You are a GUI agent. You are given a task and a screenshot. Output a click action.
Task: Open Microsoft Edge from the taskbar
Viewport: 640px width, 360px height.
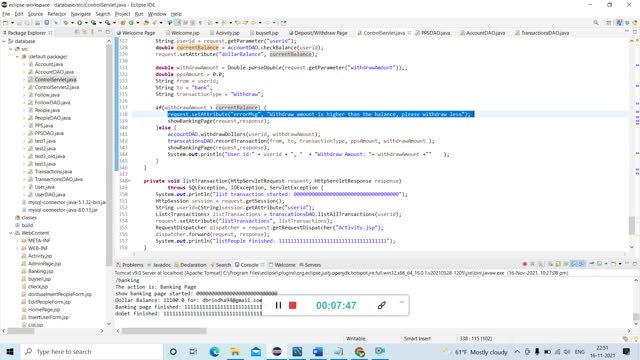[214, 351]
